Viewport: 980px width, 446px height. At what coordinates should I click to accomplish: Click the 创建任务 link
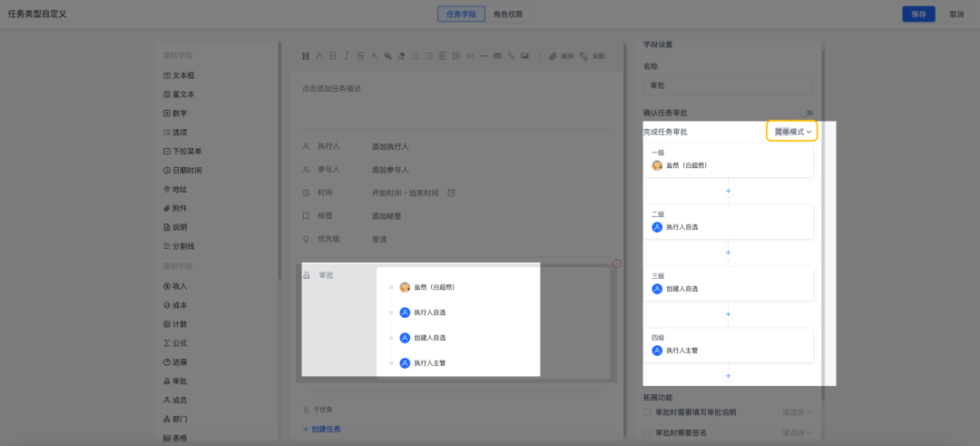coord(322,429)
